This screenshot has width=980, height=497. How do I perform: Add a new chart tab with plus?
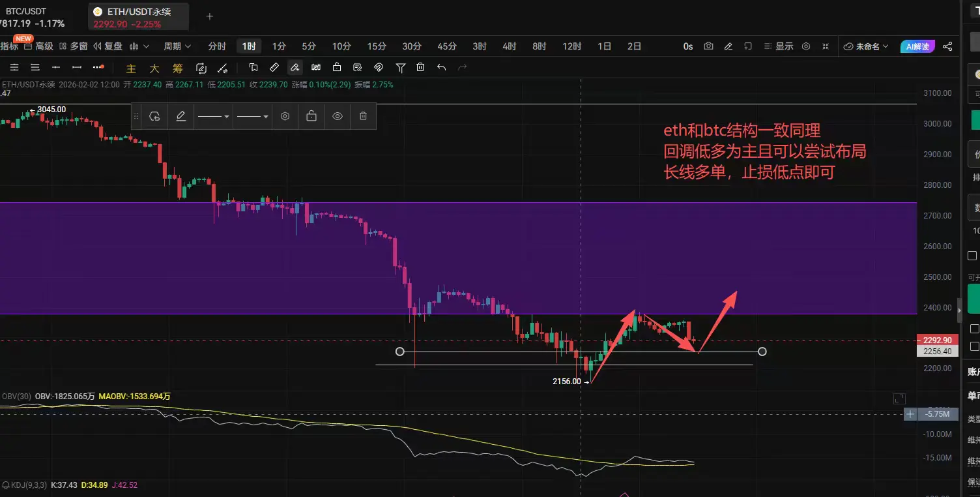[210, 17]
